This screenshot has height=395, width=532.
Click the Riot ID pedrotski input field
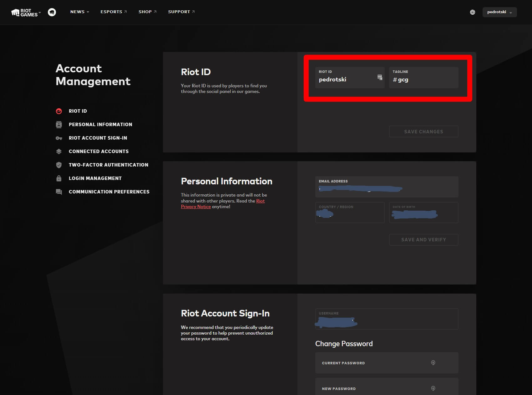pos(350,78)
